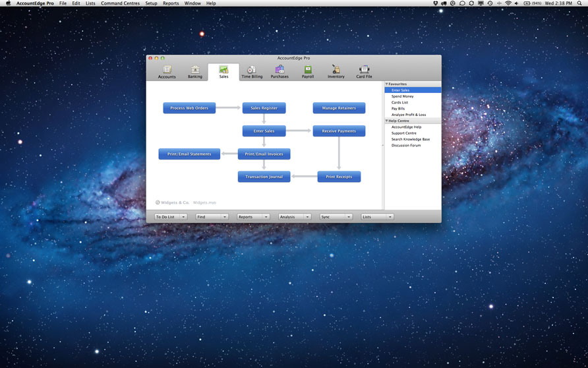Image resolution: width=588 pixels, height=368 pixels.
Task: Click the Transaction Journal button
Action: 264,177
